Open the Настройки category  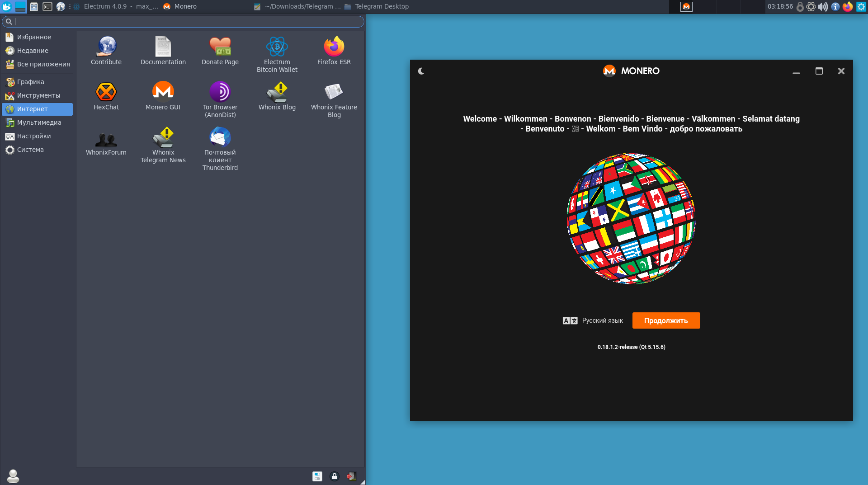point(38,136)
